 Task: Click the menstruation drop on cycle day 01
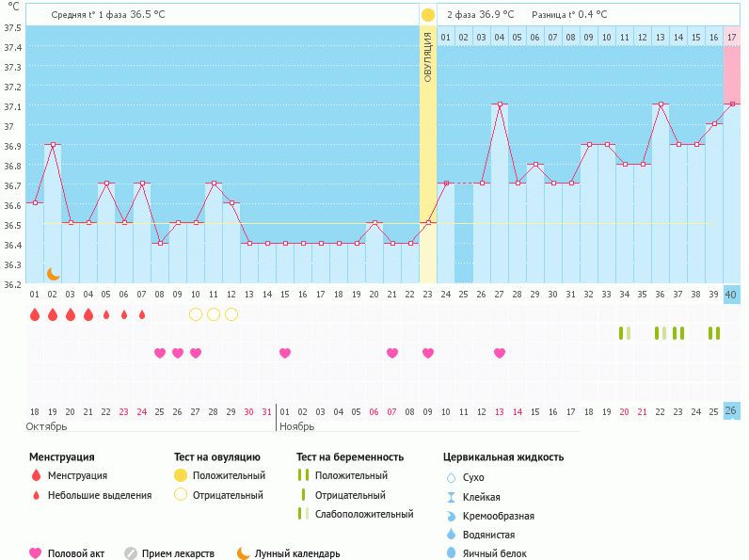pos(35,314)
